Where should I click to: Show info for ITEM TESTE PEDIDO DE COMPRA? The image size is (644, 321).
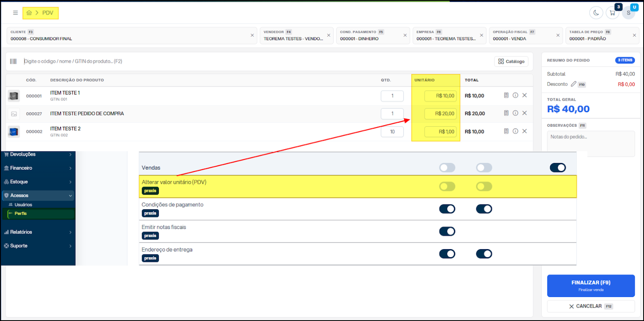[x=515, y=113]
